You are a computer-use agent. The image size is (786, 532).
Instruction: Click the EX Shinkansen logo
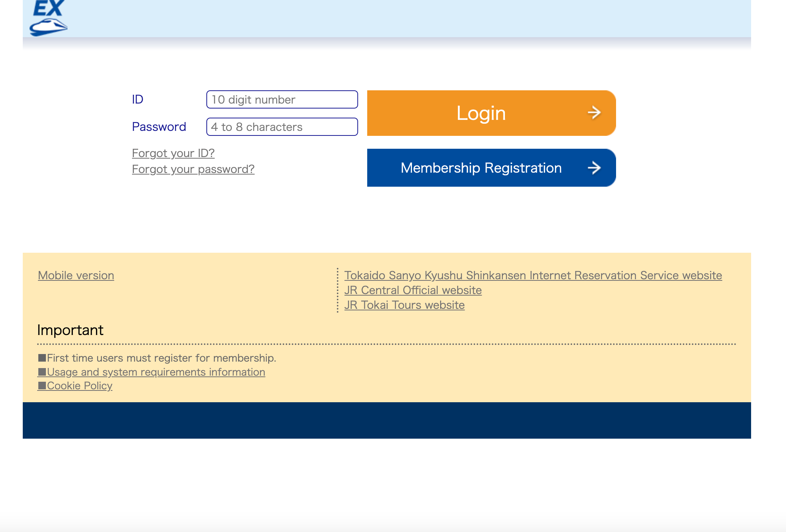(x=49, y=18)
